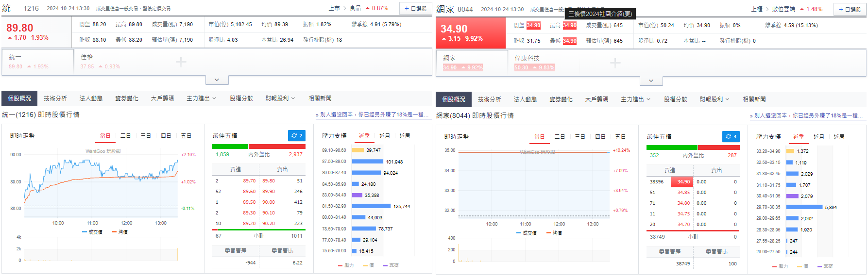Open 主力進出 dropdown in 網家 panel
Image resolution: width=868 pixels, height=278 pixels.
click(x=635, y=99)
